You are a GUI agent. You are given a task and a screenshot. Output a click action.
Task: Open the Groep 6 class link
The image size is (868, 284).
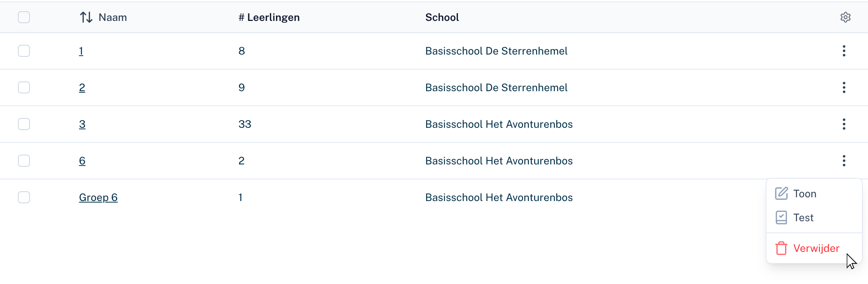(x=98, y=197)
